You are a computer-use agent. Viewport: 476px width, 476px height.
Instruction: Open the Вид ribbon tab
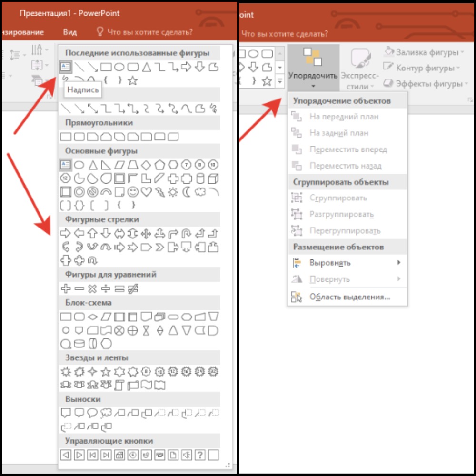coord(70,32)
